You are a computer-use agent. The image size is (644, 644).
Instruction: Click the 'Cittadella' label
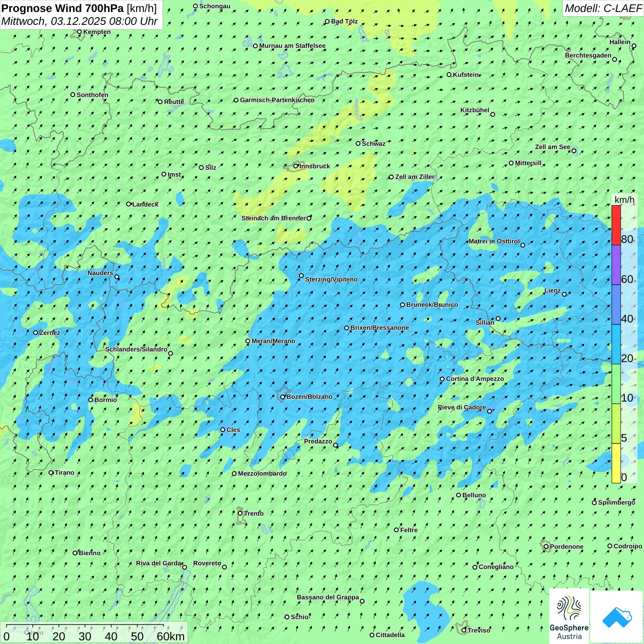coord(390,635)
